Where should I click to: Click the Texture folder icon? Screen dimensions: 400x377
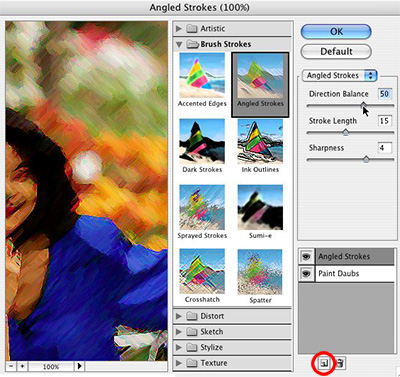pyautogui.click(x=192, y=363)
